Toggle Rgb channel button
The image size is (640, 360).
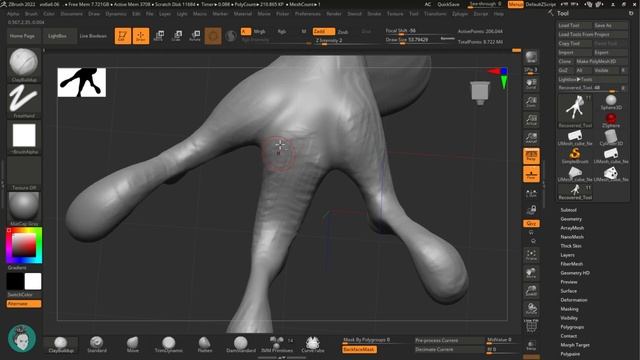[x=282, y=31]
